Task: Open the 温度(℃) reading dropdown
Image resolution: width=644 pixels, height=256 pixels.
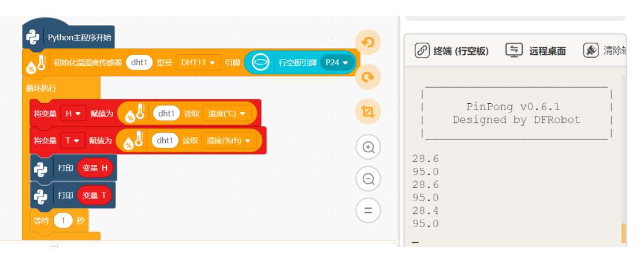Action: (x=227, y=114)
